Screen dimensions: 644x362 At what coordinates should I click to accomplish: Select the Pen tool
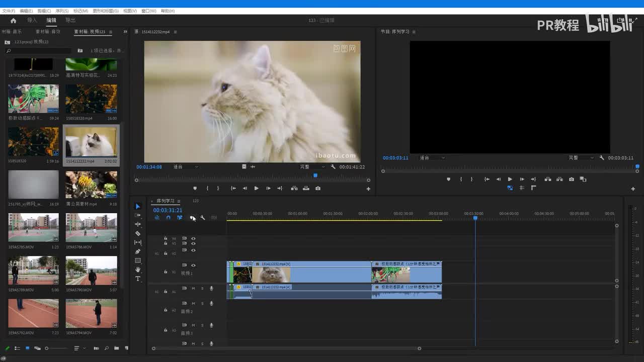138,251
